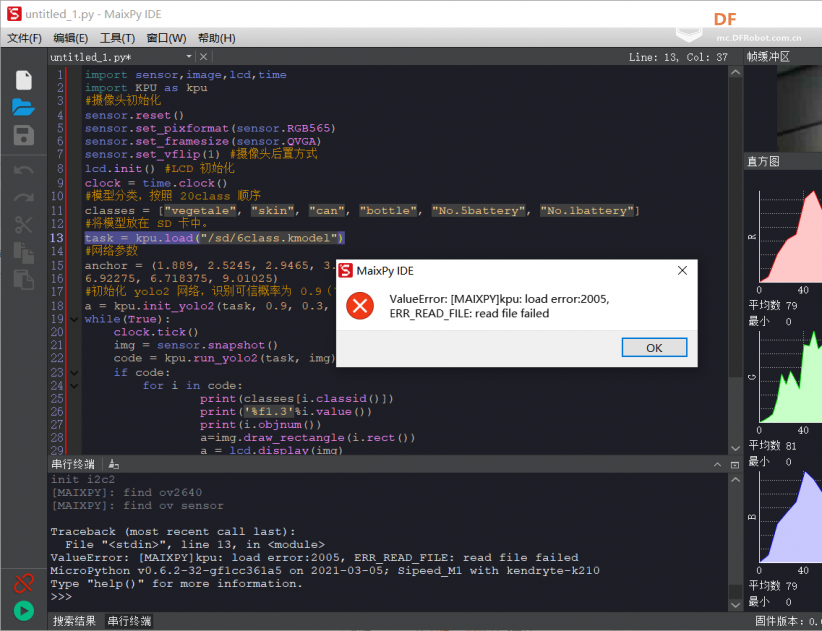This screenshot has height=631, width=822.
Task: Open the untitled_1.py document dropdown
Action: pos(189,57)
